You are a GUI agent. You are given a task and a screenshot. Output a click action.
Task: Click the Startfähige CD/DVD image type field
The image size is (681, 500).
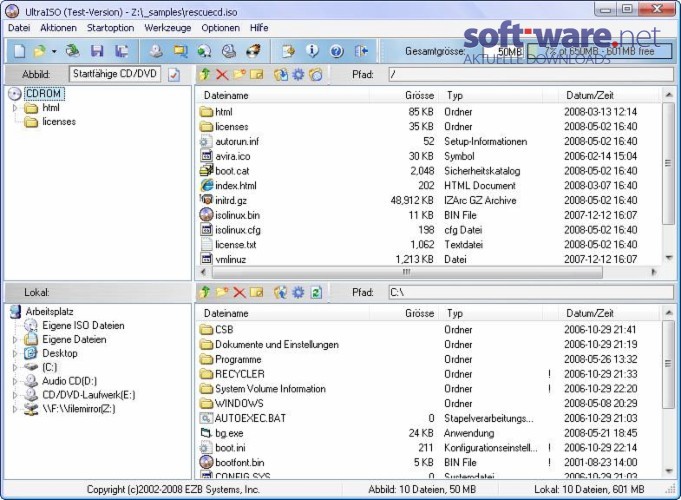coord(115,74)
